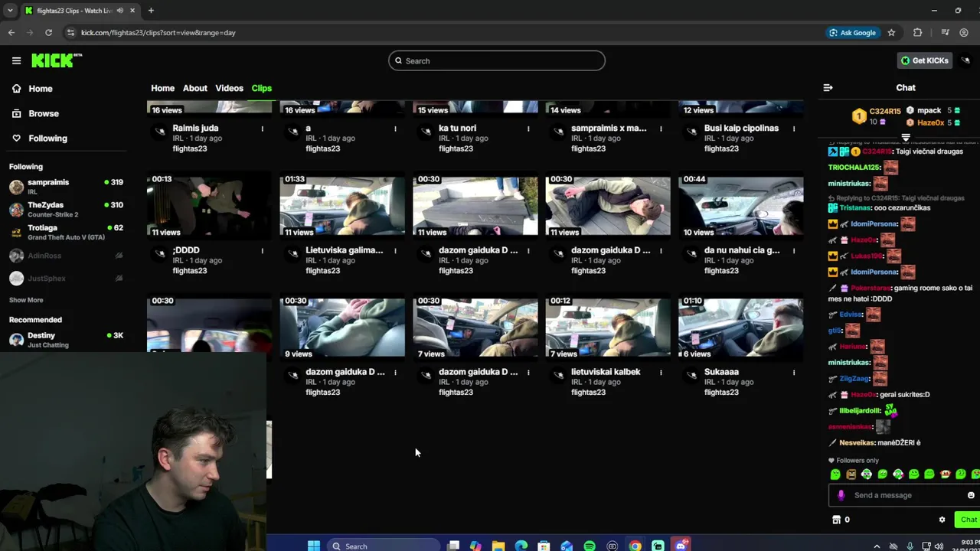Open options for da nu nahui clip

pos(793,250)
